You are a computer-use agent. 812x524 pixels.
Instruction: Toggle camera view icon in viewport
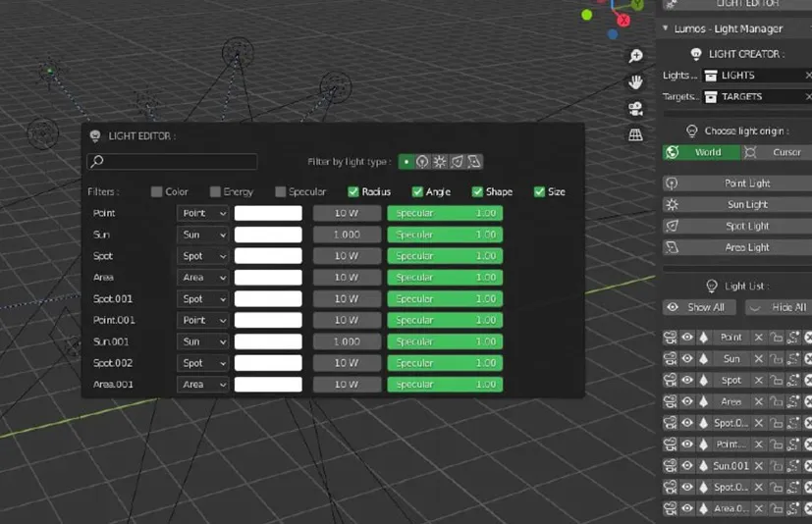click(635, 109)
